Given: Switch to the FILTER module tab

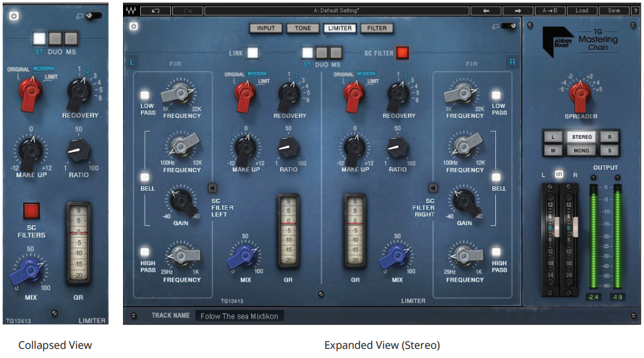Looking at the screenshot, I should point(377,28).
